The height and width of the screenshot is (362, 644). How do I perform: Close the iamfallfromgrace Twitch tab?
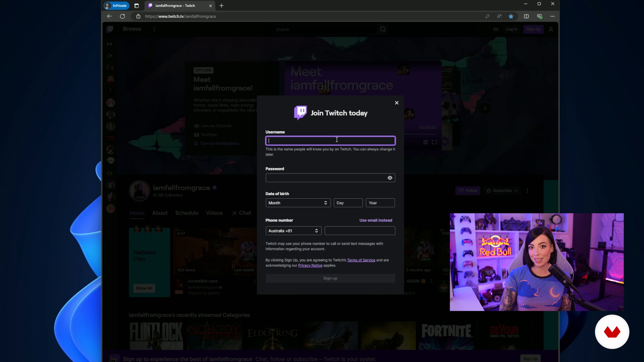pos(210,6)
